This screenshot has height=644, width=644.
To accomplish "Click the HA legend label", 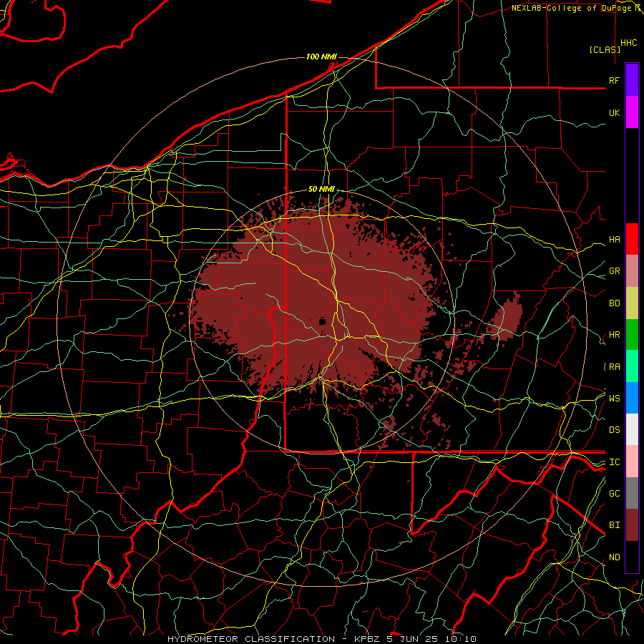I will [614, 239].
